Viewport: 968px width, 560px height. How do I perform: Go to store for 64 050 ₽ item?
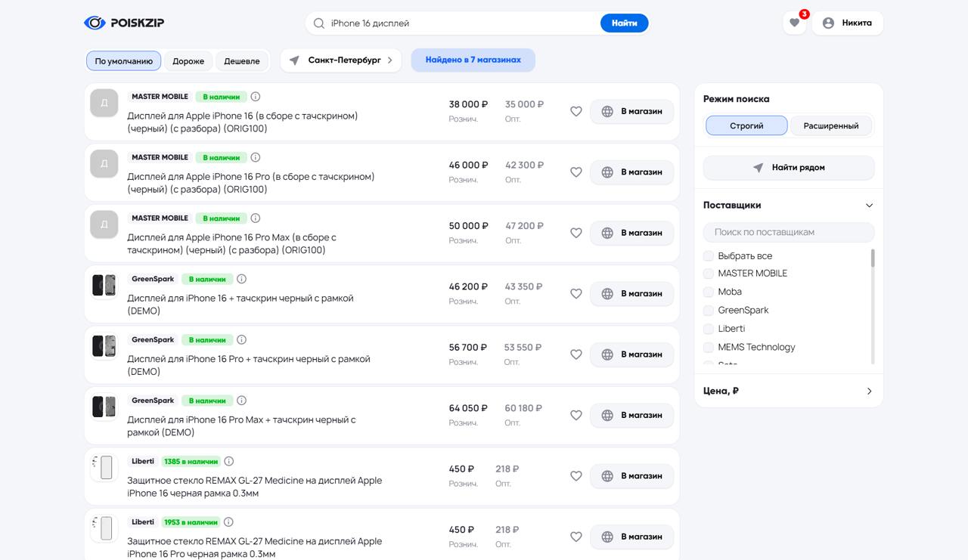coord(631,415)
